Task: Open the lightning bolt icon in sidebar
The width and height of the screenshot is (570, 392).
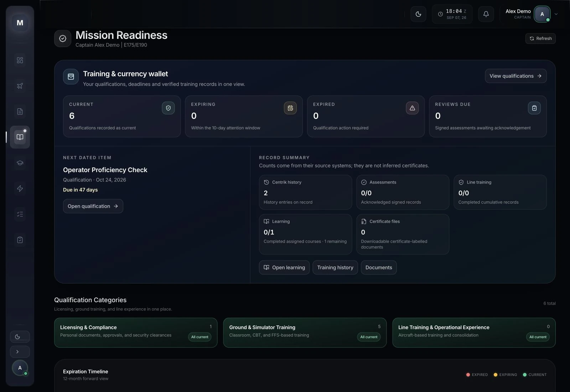Action: click(x=20, y=189)
